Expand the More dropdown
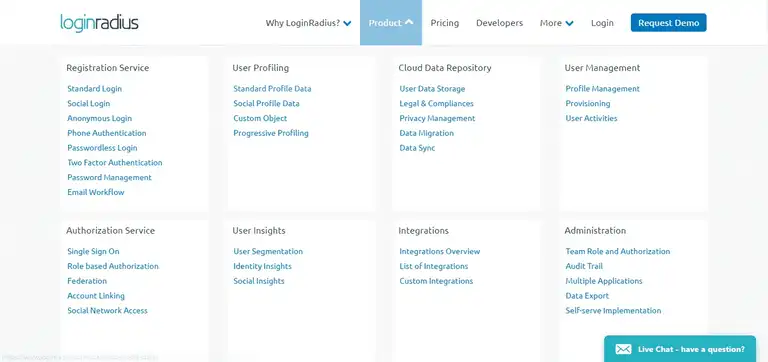This screenshot has height=362, width=768. click(557, 23)
